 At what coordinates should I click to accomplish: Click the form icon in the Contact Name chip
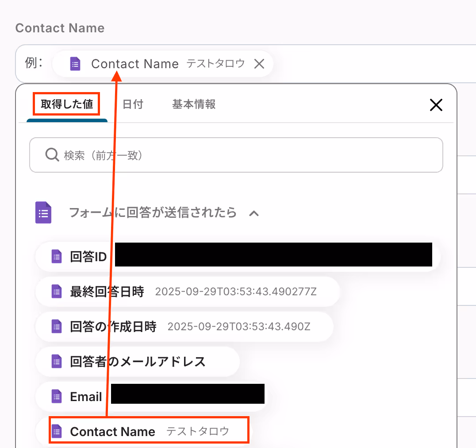click(x=75, y=64)
